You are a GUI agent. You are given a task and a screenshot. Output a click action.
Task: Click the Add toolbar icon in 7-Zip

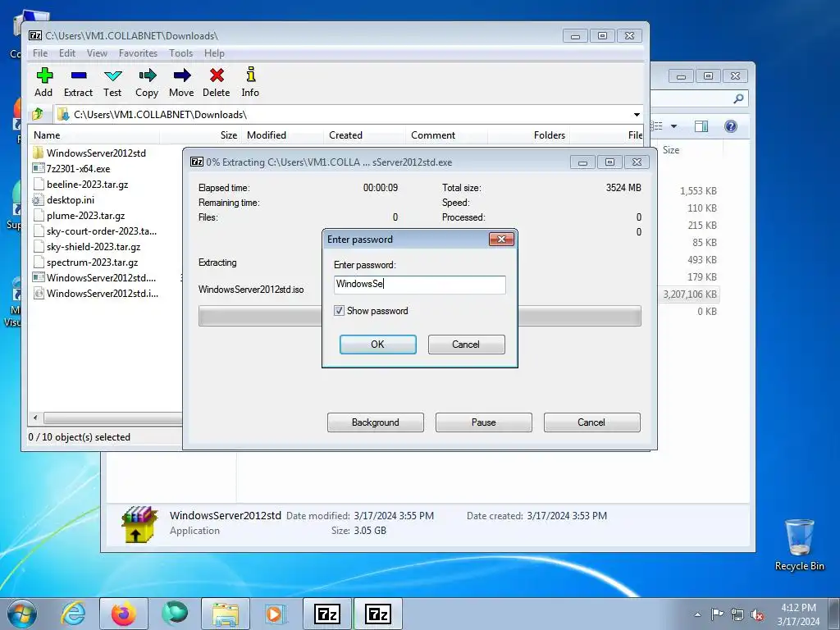44,75
